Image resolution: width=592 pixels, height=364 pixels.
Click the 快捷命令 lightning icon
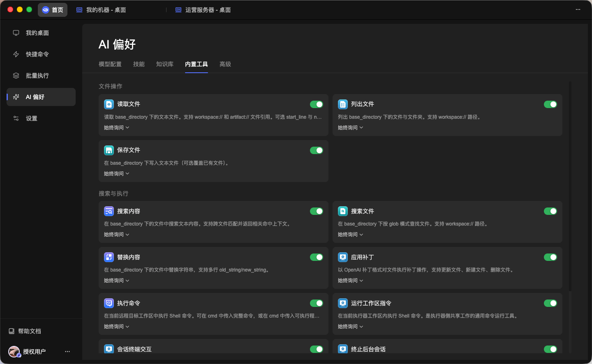pyautogui.click(x=16, y=54)
